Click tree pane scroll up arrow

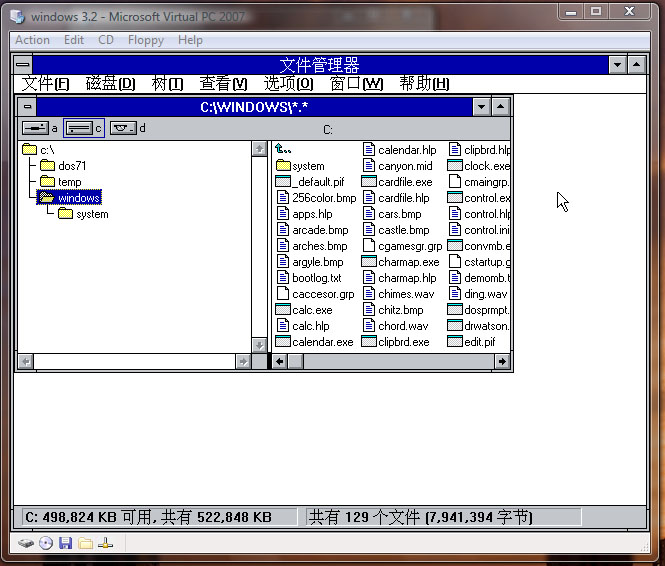tap(259, 149)
